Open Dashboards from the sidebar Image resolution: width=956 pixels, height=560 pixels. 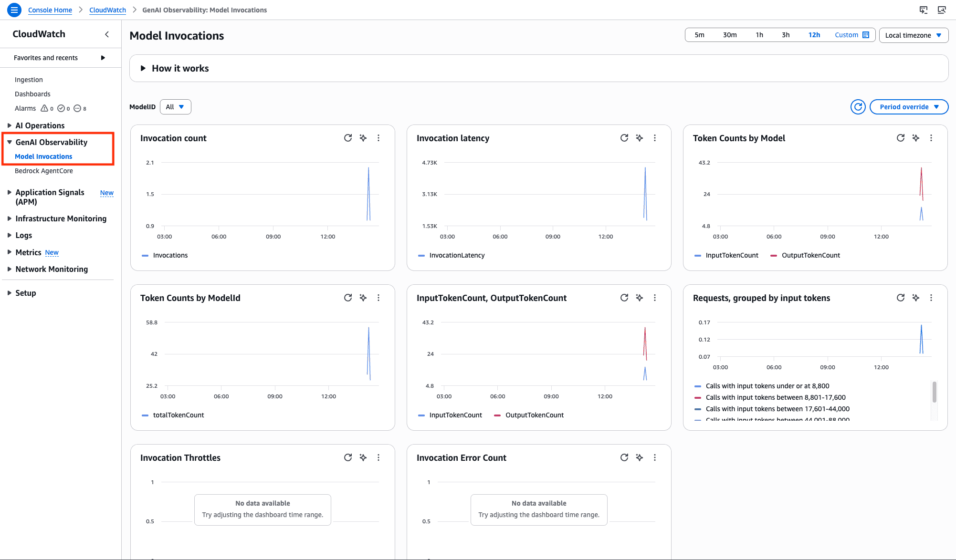click(32, 93)
